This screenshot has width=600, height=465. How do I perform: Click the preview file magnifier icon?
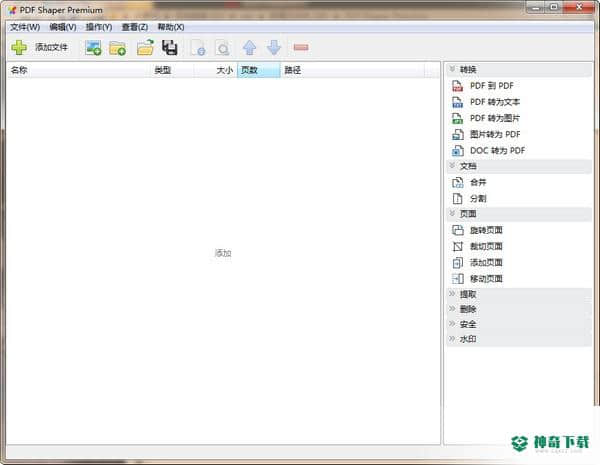tap(222, 48)
